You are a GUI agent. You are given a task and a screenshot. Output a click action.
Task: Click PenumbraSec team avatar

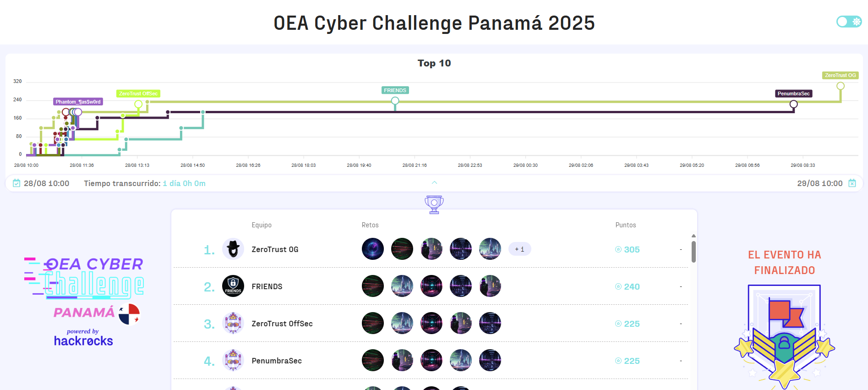click(x=233, y=361)
